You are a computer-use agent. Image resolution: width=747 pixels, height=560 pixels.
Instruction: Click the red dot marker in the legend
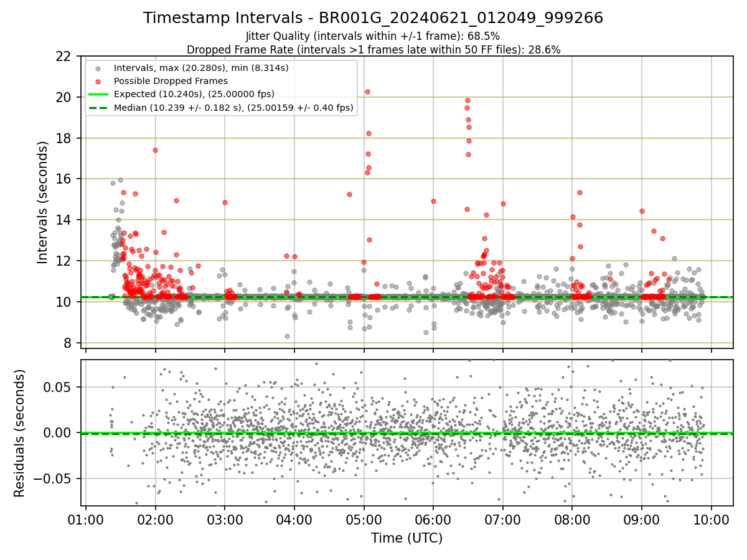coord(98,81)
